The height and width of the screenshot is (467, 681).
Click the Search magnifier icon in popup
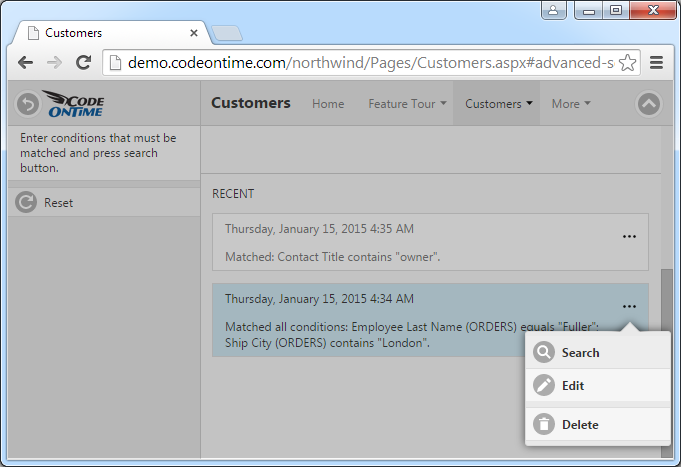tap(544, 353)
